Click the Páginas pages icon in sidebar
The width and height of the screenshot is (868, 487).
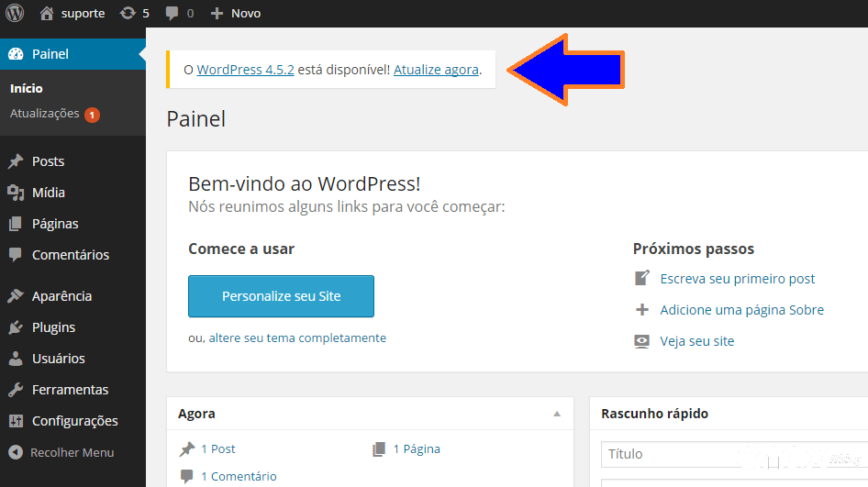(x=16, y=224)
